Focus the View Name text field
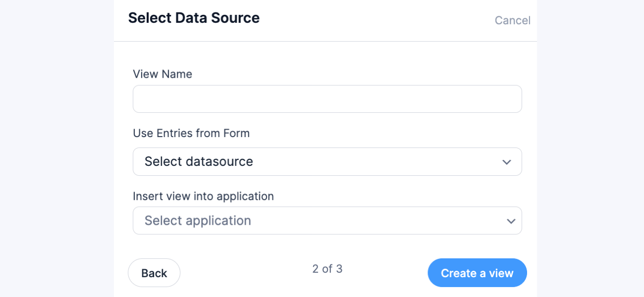 pyautogui.click(x=327, y=99)
